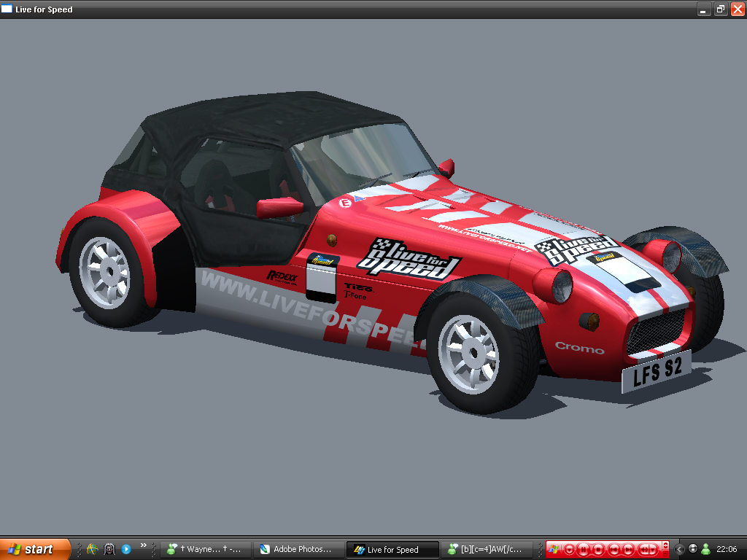Stop playback on the media player toolbar

click(599, 550)
